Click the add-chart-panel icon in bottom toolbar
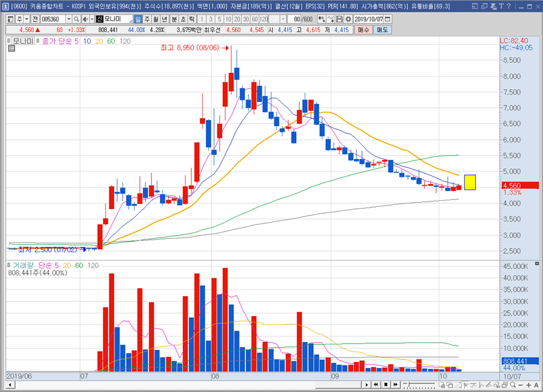 [442, 385]
